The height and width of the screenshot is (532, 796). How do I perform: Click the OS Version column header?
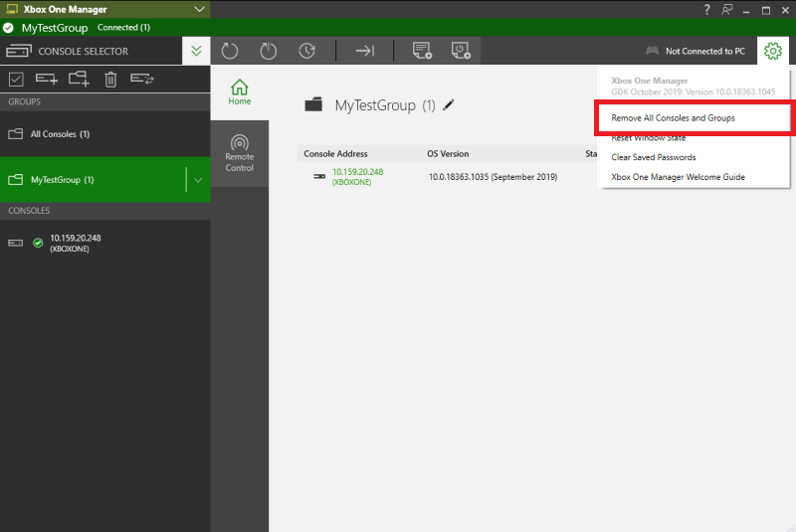click(448, 154)
